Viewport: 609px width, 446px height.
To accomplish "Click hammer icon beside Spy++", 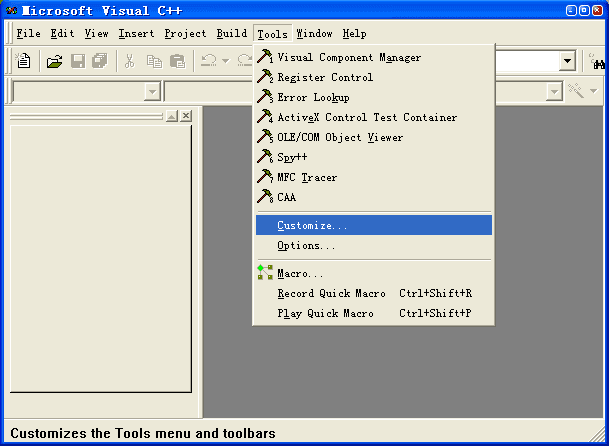I will click(265, 157).
